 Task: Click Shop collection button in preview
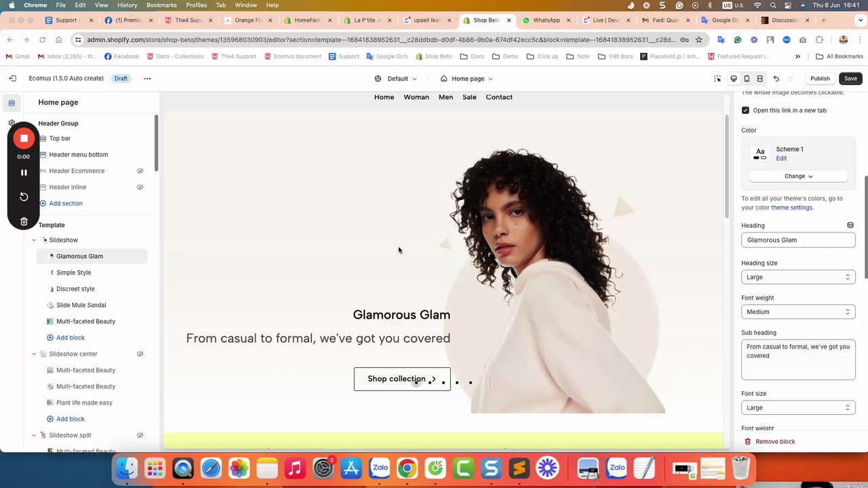click(402, 379)
